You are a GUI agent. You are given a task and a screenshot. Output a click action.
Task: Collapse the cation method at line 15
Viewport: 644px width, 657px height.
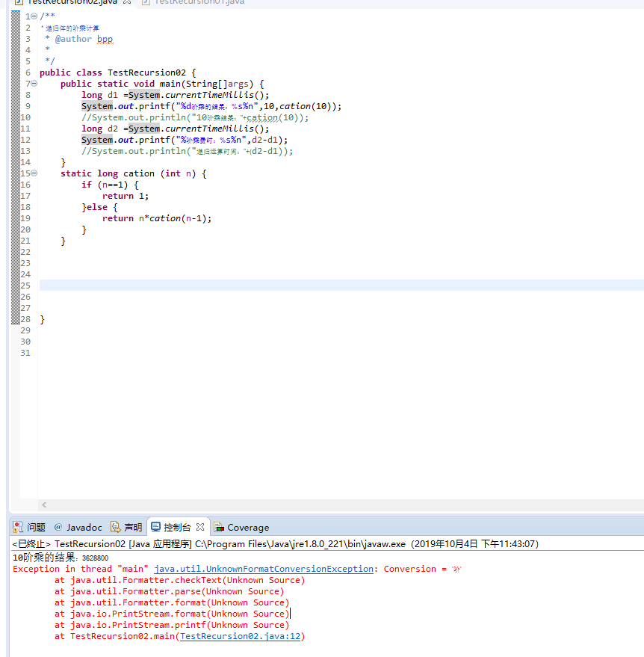[x=34, y=173]
